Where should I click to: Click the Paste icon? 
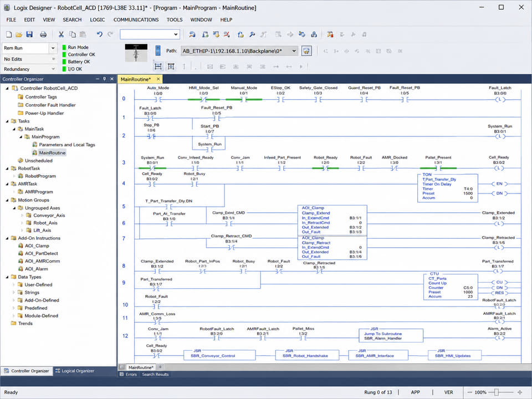pos(83,34)
